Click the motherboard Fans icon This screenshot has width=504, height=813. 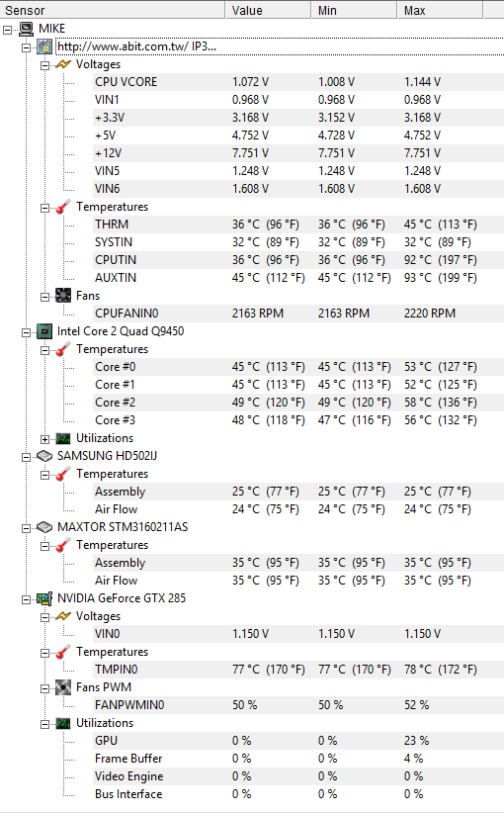click(63, 296)
